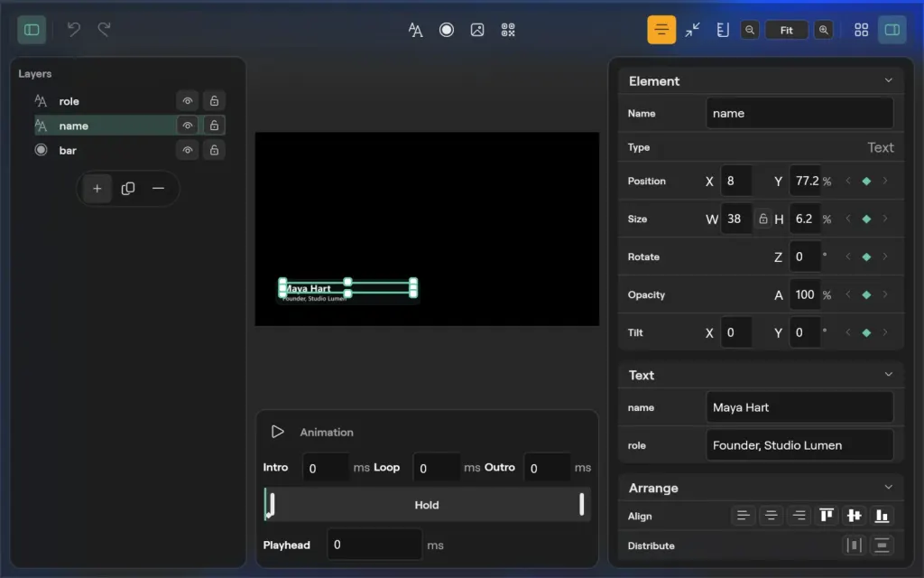Viewport: 924px width, 578px height.
Task: Lock the name layer
Action: pyautogui.click(x=214, y=126)
